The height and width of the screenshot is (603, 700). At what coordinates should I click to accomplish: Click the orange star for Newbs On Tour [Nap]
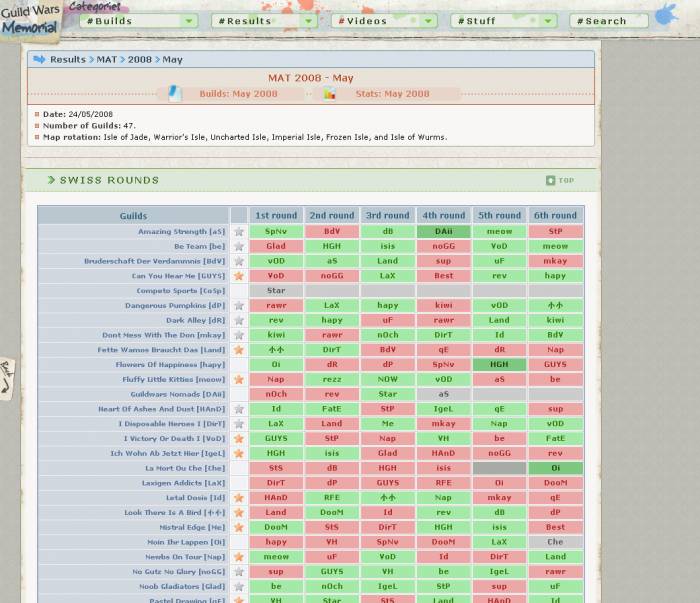[x=239, y=557]
